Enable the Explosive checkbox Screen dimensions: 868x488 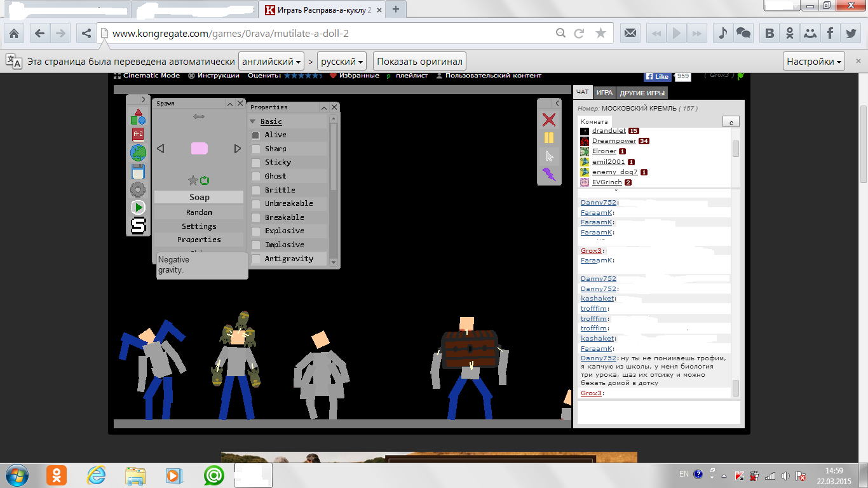coord(255,231)
